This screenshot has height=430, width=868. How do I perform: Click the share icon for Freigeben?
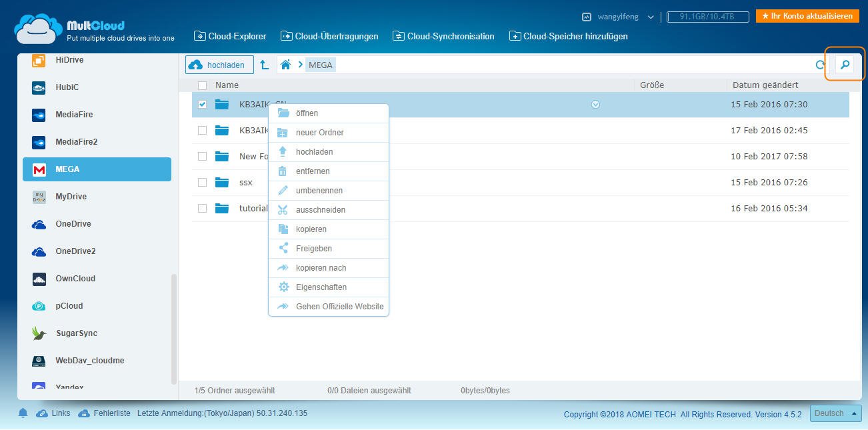[283, 249]
